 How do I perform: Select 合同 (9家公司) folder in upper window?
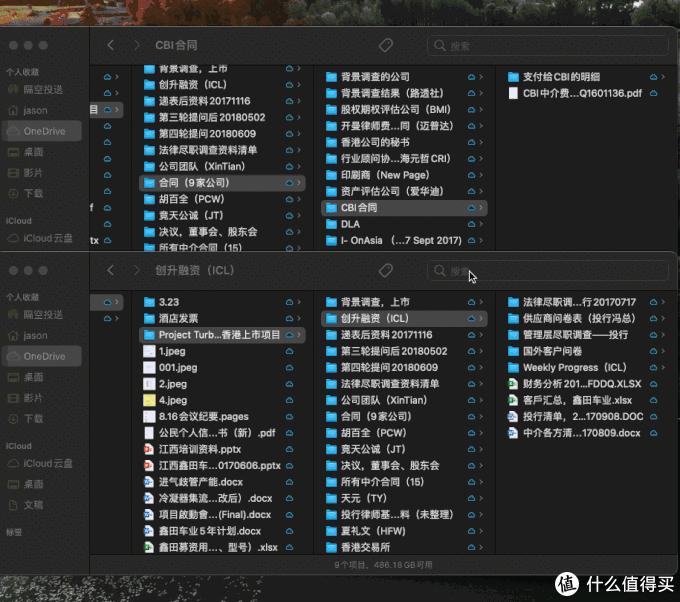click(222, 183)
